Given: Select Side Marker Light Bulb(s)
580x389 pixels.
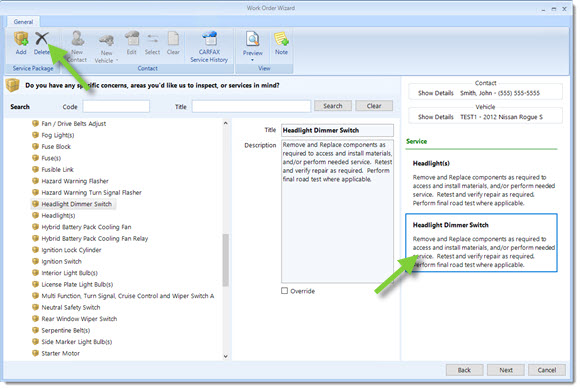Looking at the screenshot, I should (72, 341).
